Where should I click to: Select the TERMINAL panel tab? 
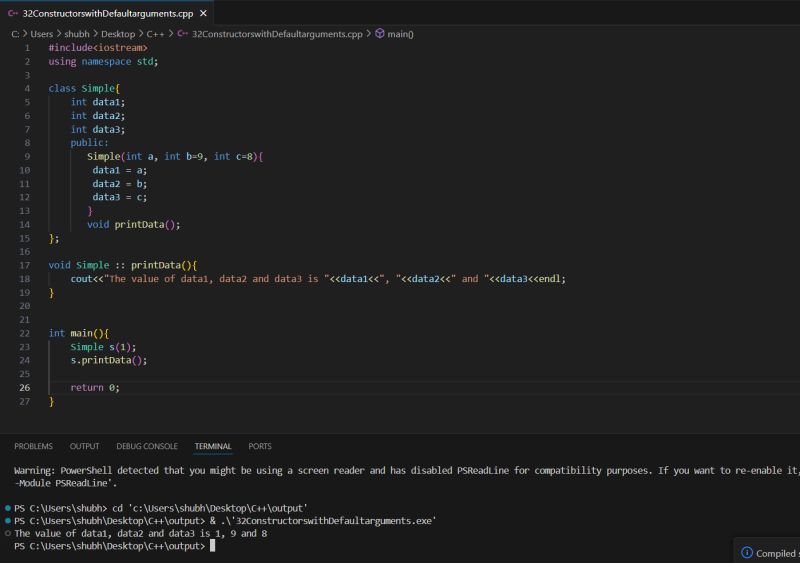coord(213,446)
